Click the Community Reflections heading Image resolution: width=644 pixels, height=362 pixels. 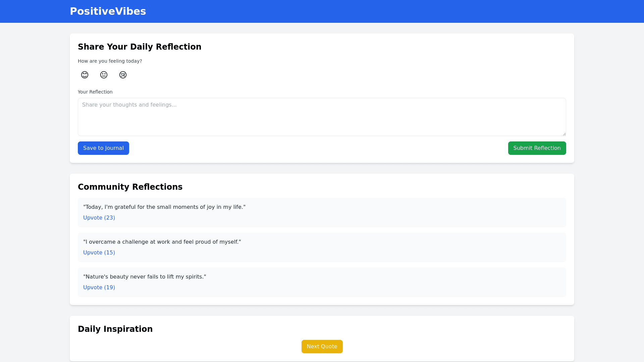(x=130, y=187)
